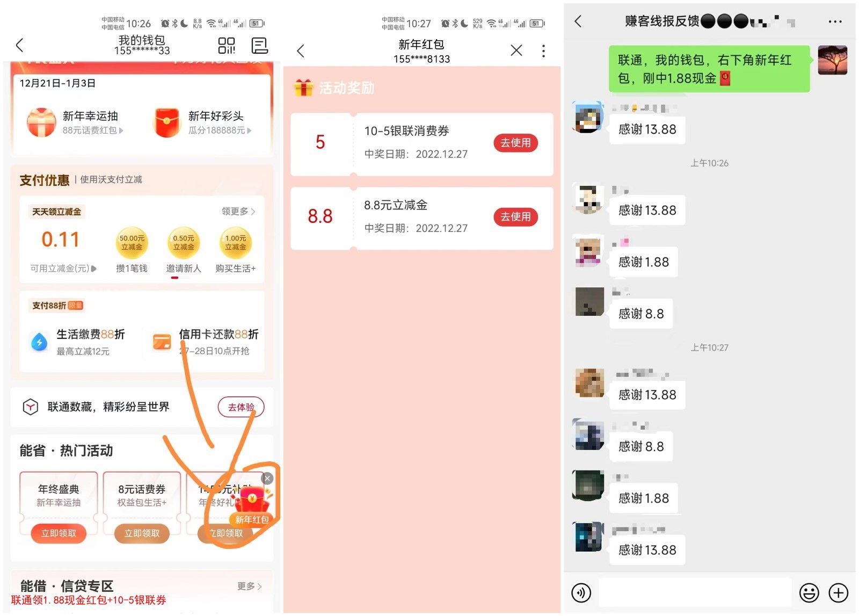Use the 8.8 yuan discount reward
859x616 pixels.
(x=515, y=217)
